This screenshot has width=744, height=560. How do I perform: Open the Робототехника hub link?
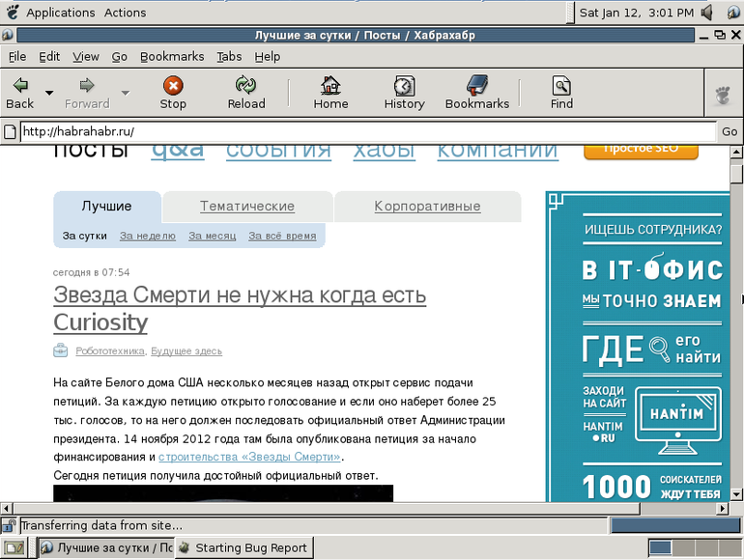(x=110, y=350)
